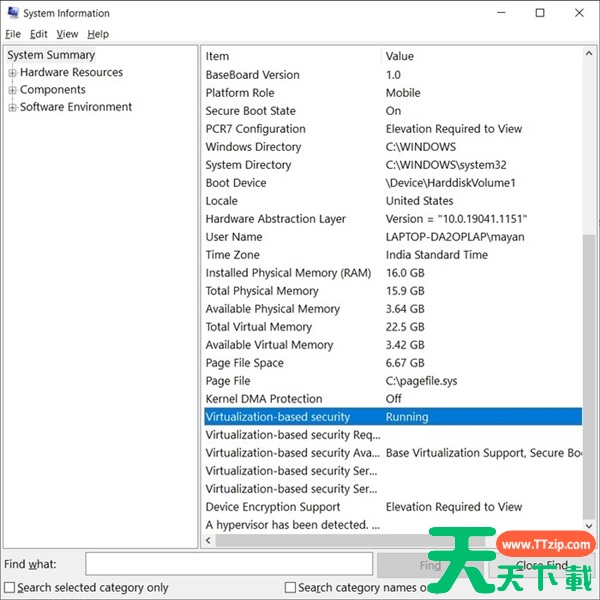Select the System Directory row
600x600 pixels.
(393, 165)
